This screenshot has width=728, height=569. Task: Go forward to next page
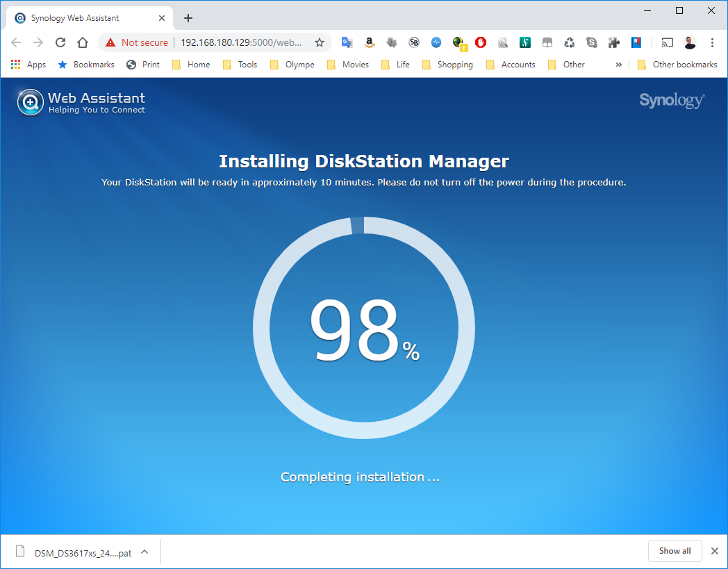[x=38, y=43]
